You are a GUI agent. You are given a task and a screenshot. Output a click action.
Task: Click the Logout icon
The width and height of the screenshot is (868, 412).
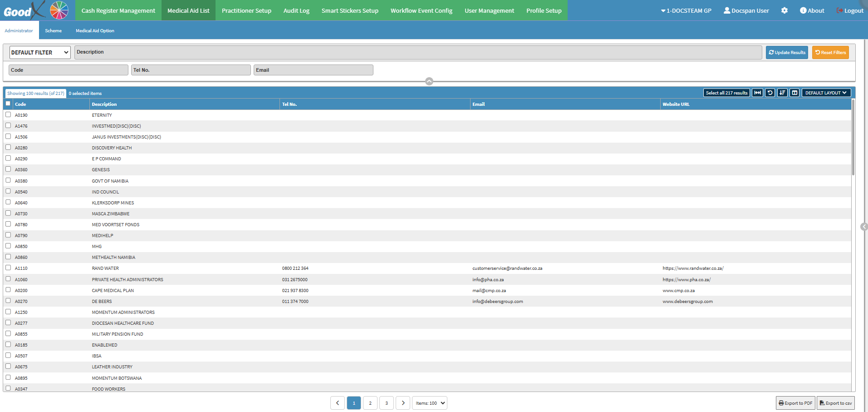[839, 10]
